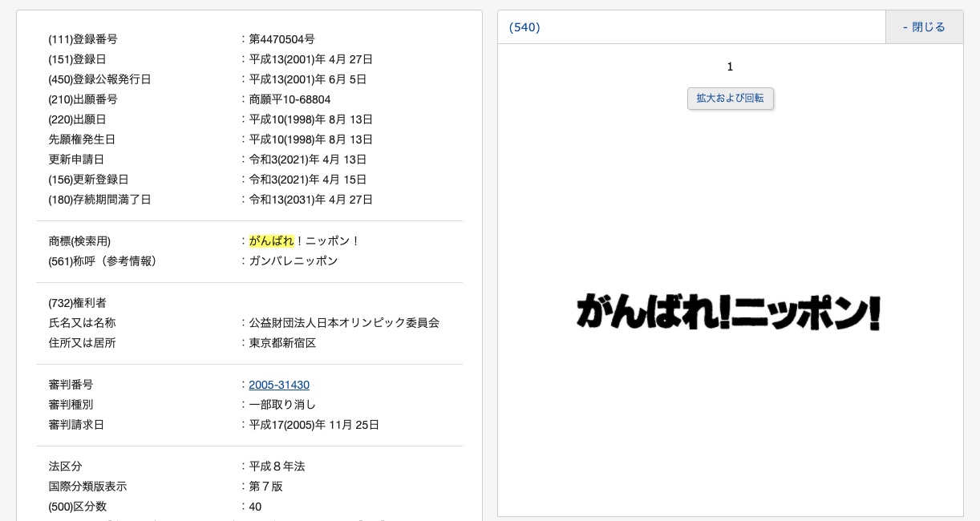Select pronunciation ガンバレニッポン
This screenshot has height=521, width=980.
coord(294,261)
